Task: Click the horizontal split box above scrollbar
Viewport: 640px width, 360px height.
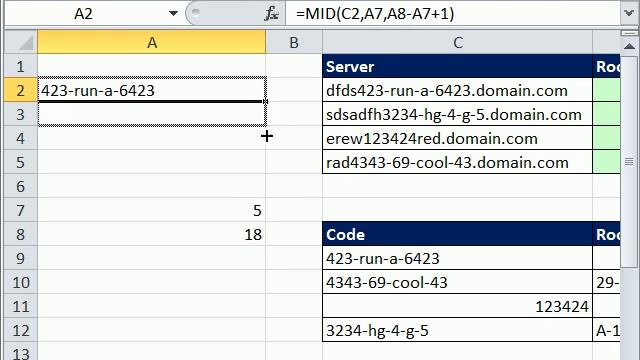Action: pyautogui.click(x=629, y=33)
